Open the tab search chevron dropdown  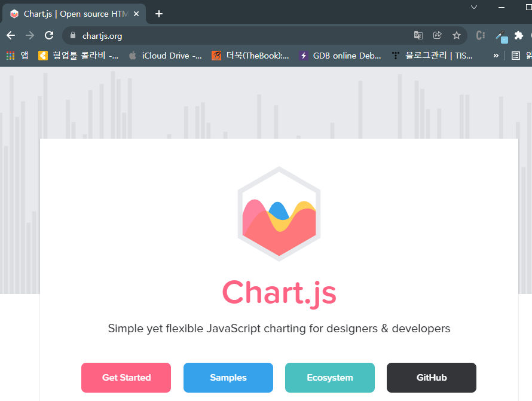tap(474, 7)
